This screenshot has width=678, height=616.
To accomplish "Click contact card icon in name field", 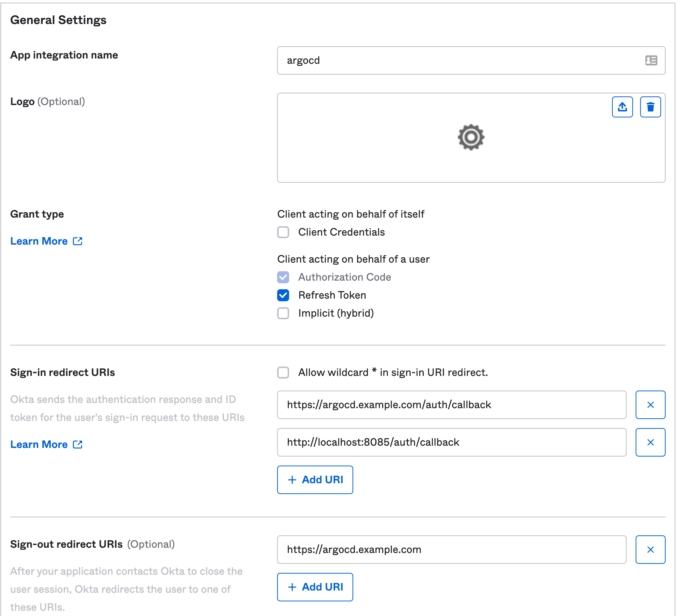I will pos(651,60).
